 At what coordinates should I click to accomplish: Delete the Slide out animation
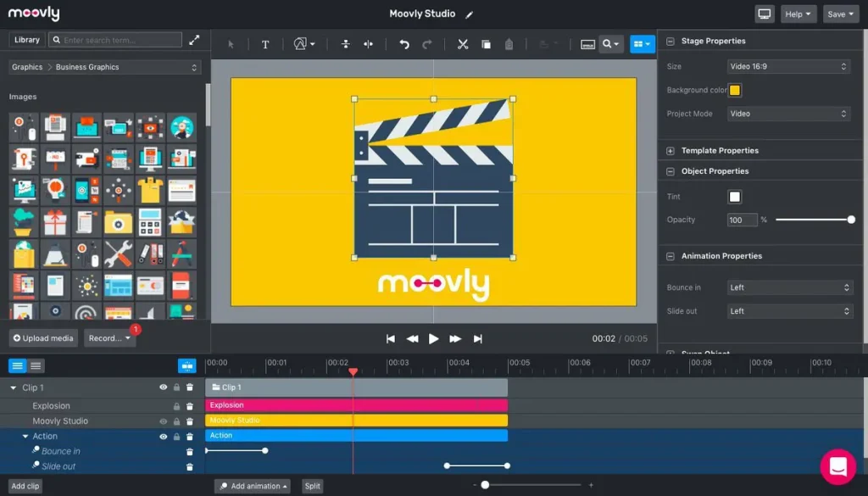190,466
